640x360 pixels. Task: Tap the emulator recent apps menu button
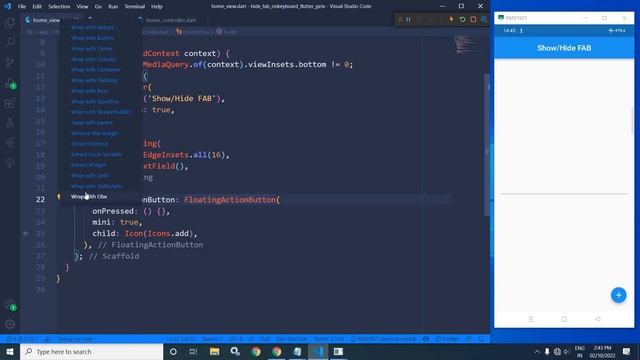point(531,319)
